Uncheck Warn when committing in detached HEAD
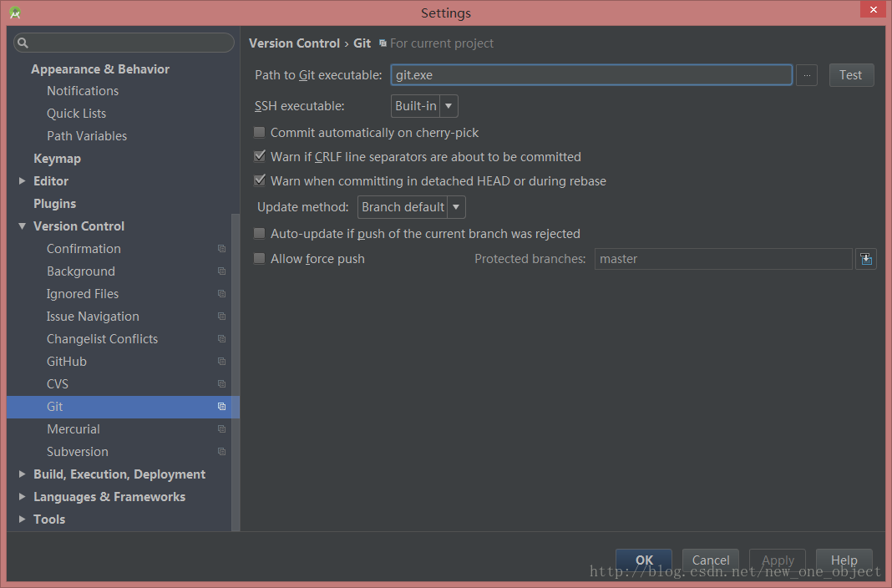Screen dimensions: 892x588 (260, 181)
